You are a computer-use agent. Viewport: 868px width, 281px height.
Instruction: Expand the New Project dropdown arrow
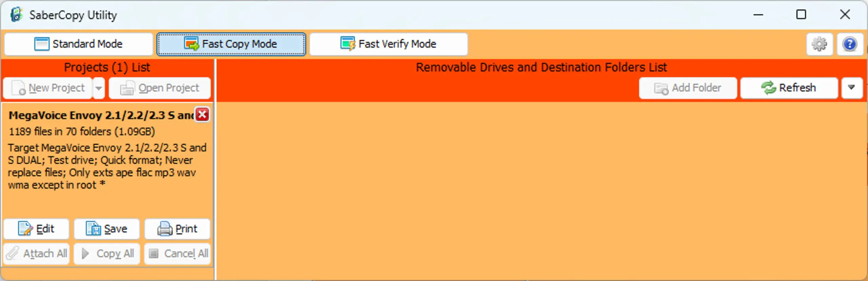[99, 88]
